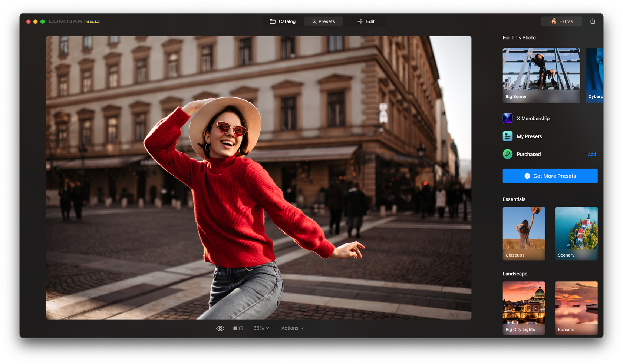Click the Catalog folder icon
This screenshot has height=364, width=623.
click(x=273, y=21)
